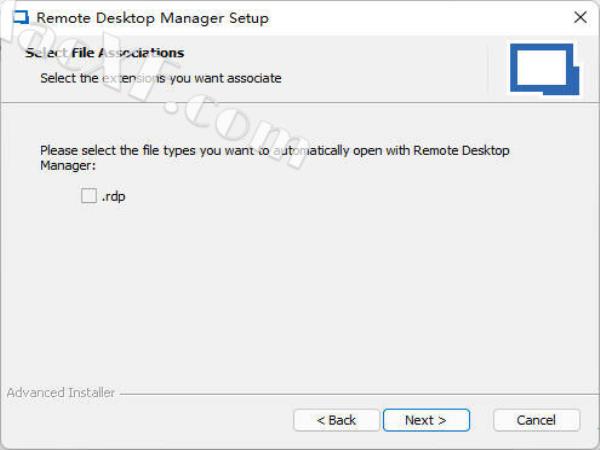Click the large blue monitor logo in header
This screenshot has height=450, width=600.
point(545,70)
